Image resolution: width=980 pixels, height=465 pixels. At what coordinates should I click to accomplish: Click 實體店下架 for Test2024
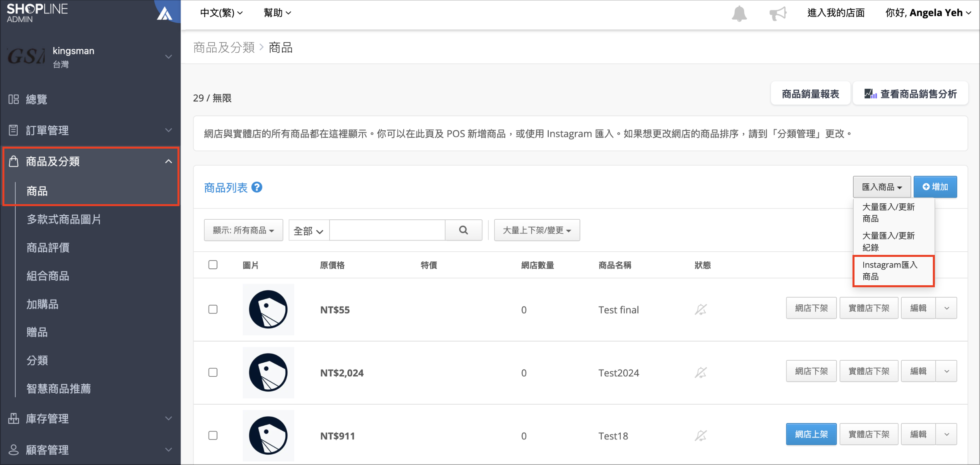tap(869, 371)
